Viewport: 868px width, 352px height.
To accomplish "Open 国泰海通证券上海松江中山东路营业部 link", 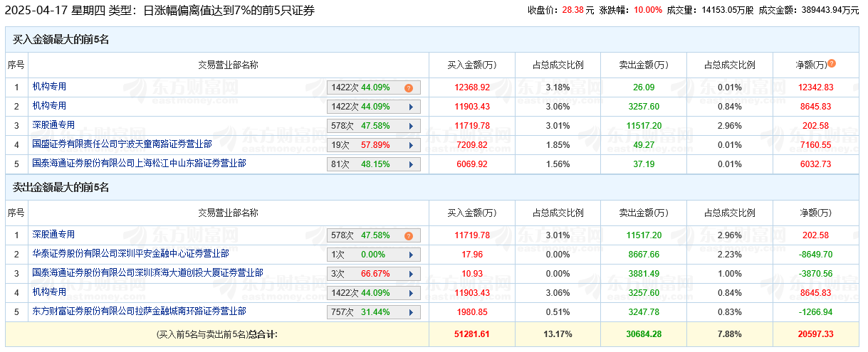I will pyautogui.click(x=139, y=164).
